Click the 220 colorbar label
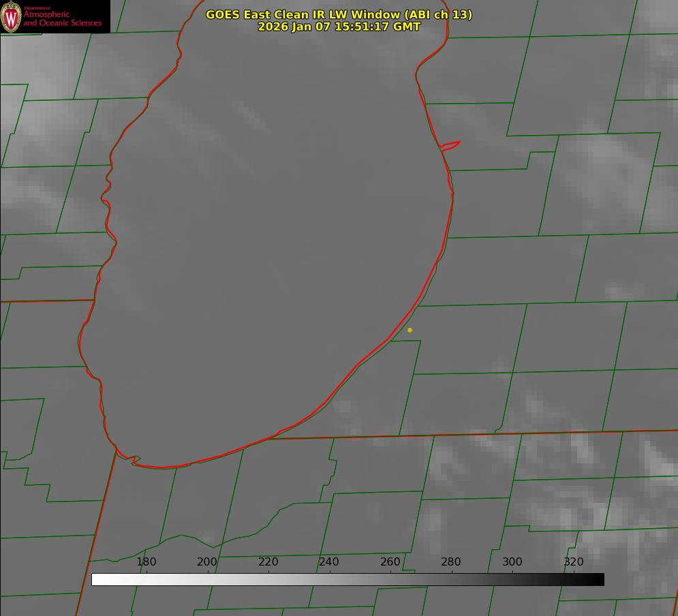 pos(268,561)
